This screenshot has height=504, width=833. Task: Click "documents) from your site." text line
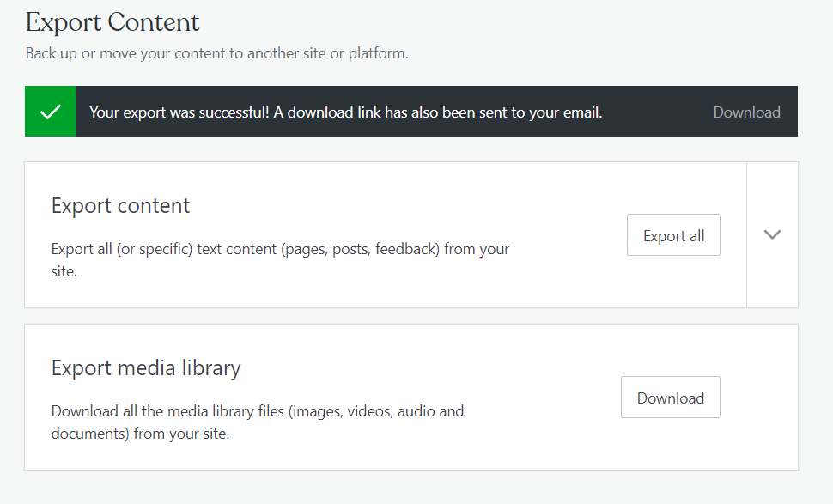140,434
